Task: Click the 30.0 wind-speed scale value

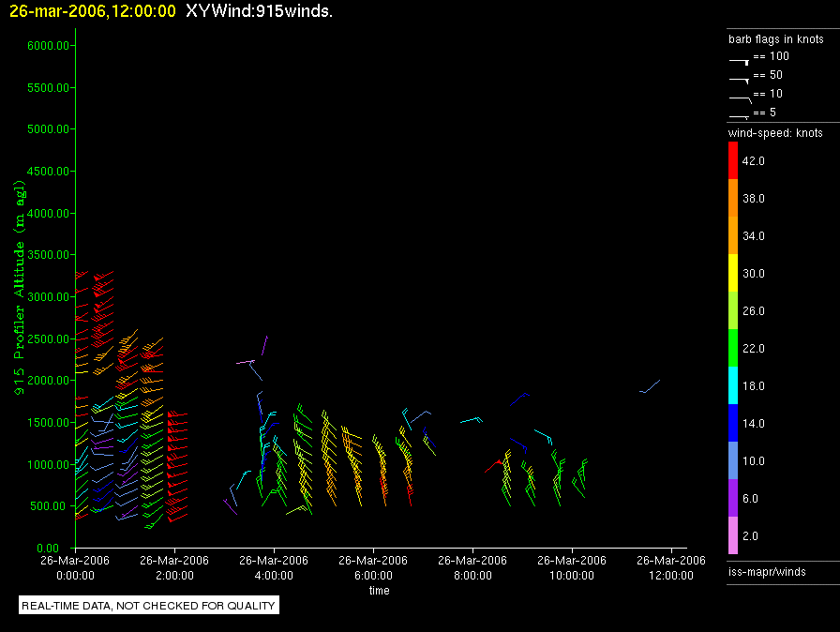Action: click(x=753, y=274)
